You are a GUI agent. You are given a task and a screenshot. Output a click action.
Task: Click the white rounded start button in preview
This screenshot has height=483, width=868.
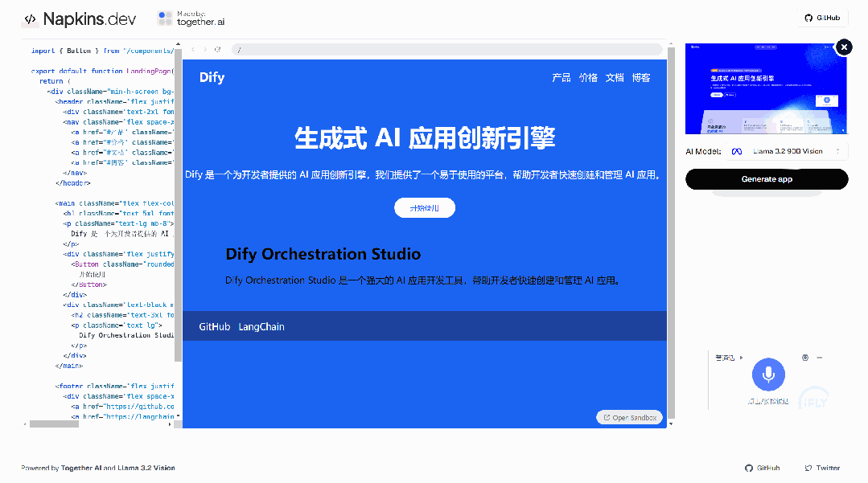coord(425,208)
